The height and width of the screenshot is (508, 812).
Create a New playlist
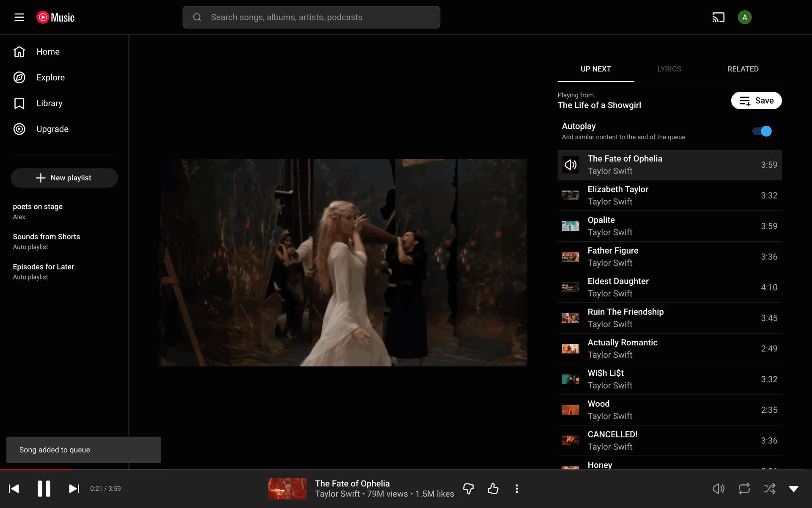coord(64,178)
